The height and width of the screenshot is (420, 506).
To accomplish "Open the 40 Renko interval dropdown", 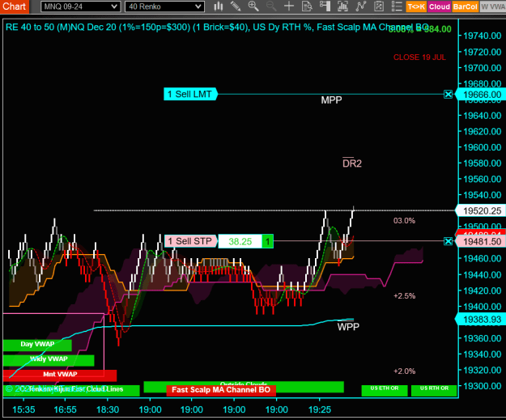I will pyautogui.click(x=164, y=6).
